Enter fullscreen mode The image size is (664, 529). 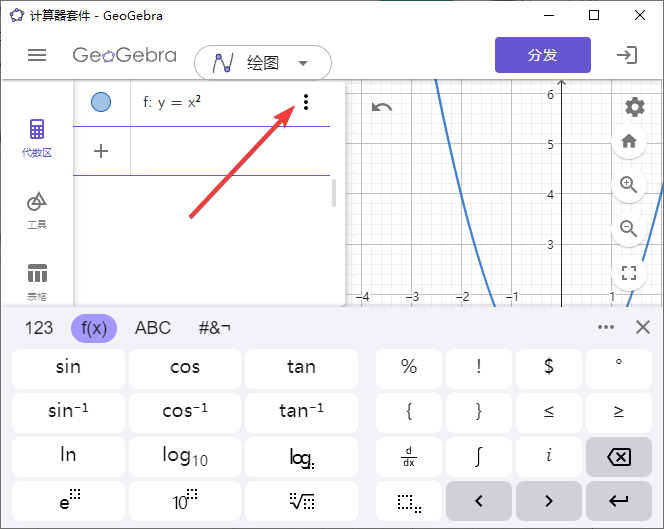(x=629, y=273)
